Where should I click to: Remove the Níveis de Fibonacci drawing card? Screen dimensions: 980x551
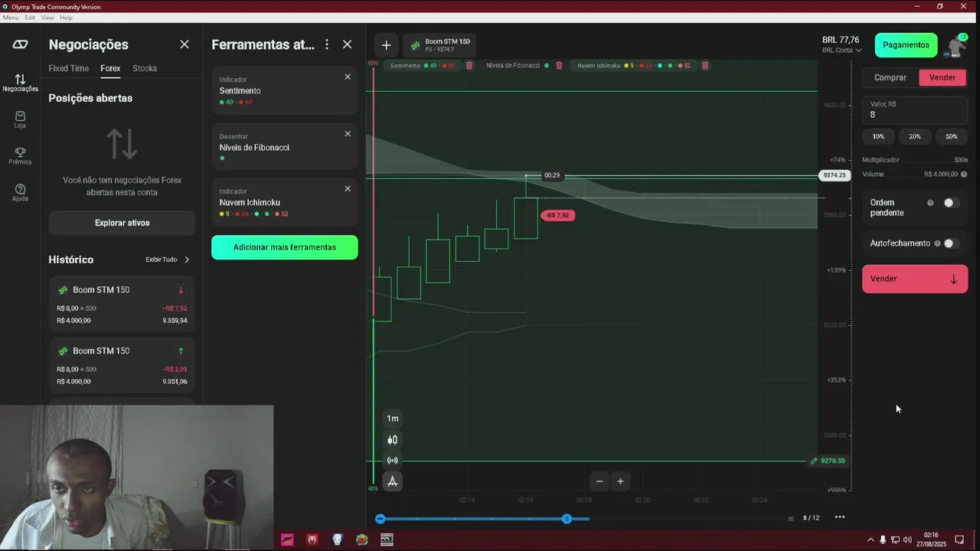click(x=348, y=134)
